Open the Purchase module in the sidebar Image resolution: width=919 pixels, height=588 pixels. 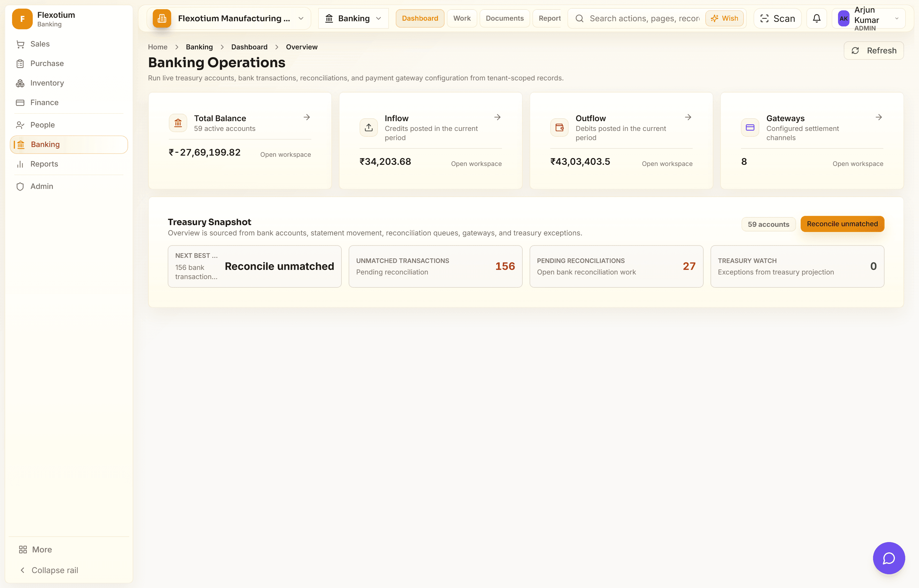pos(69,63)
